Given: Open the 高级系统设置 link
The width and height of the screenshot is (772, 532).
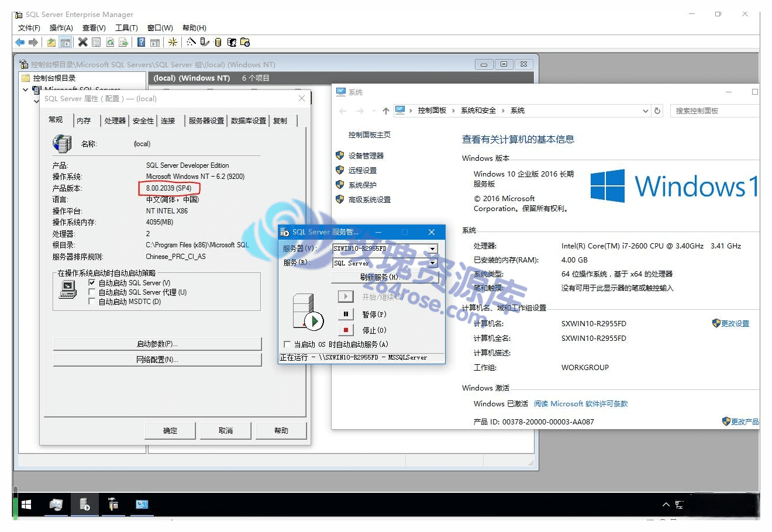Looking at the screenshot, I should [x=370, y=199].
